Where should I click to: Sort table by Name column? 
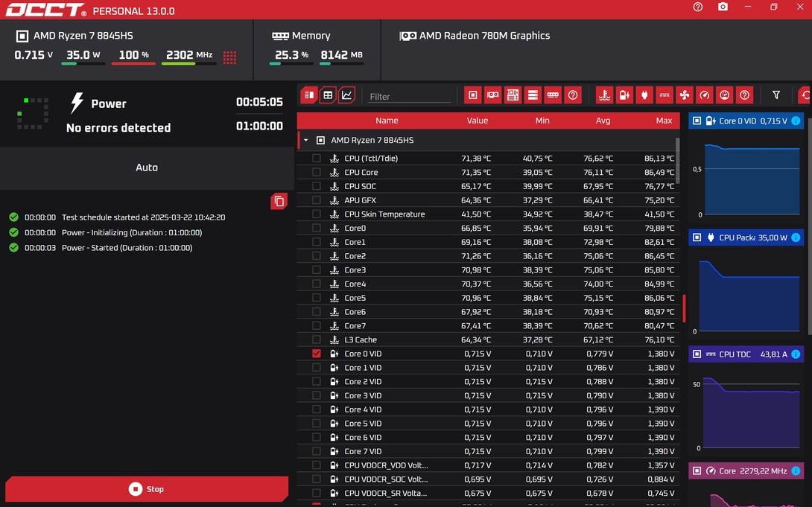click(x=387, y=121)
